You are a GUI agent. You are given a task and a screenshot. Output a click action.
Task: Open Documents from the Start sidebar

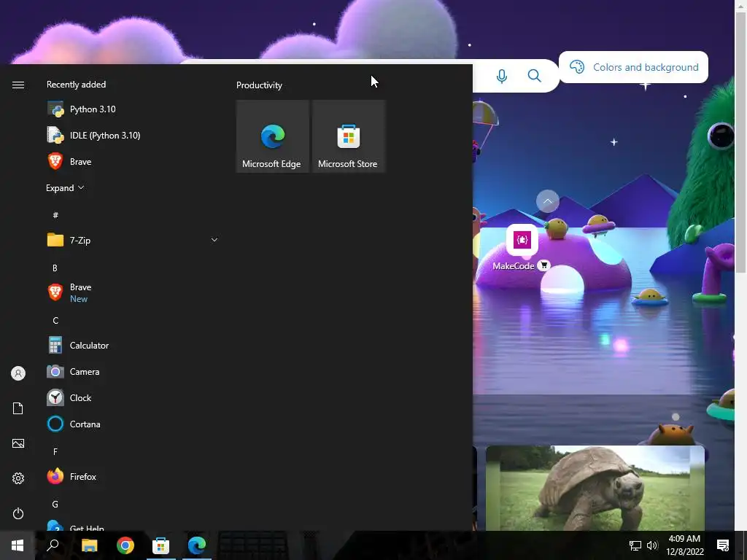[x=18, y=408]
